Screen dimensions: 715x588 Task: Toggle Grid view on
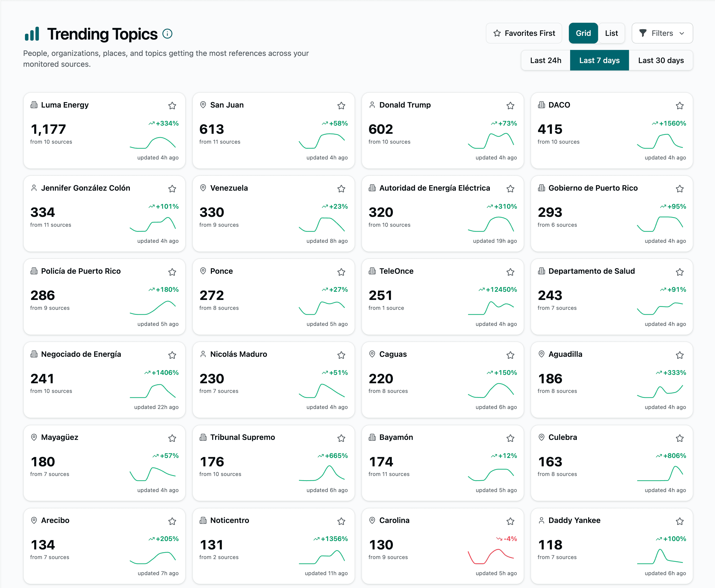tap(583, 33)
